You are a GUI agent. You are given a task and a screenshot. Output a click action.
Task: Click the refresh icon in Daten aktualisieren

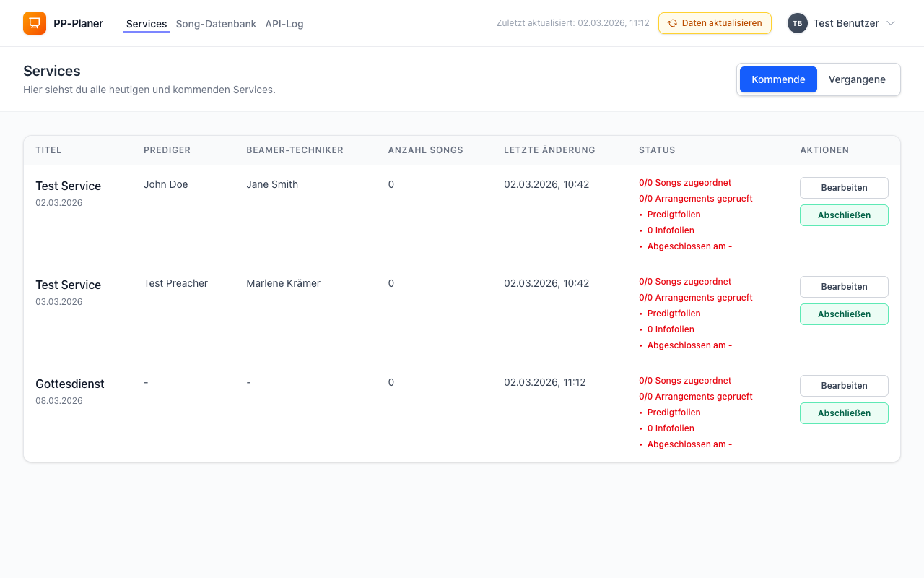click(x=672, y=23)
